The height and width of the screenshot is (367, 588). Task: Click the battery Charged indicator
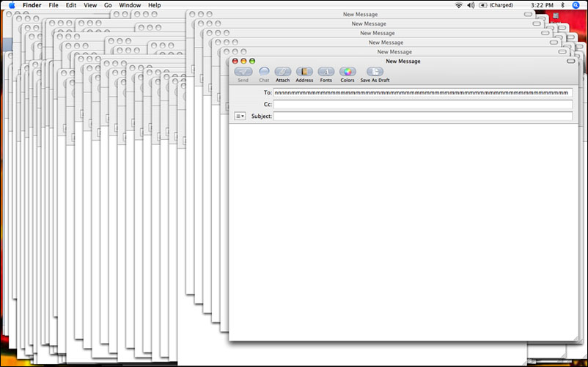tap(496, 5)
